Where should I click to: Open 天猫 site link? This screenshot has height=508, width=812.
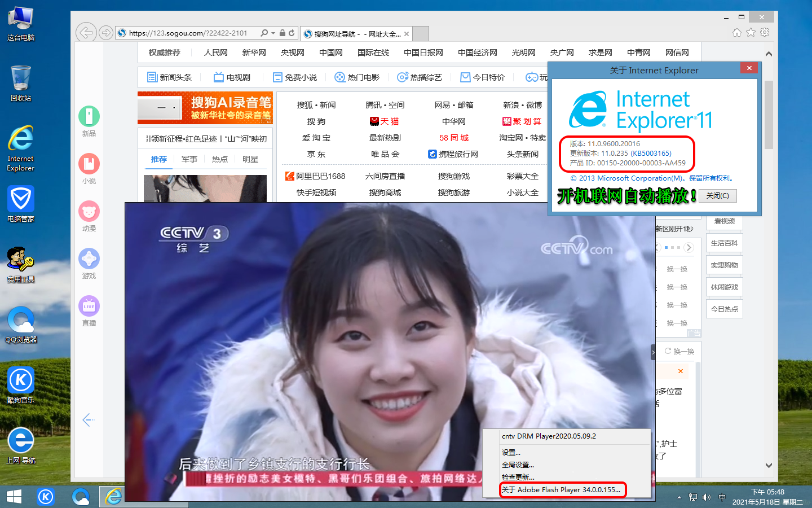[x=385, y=121]
